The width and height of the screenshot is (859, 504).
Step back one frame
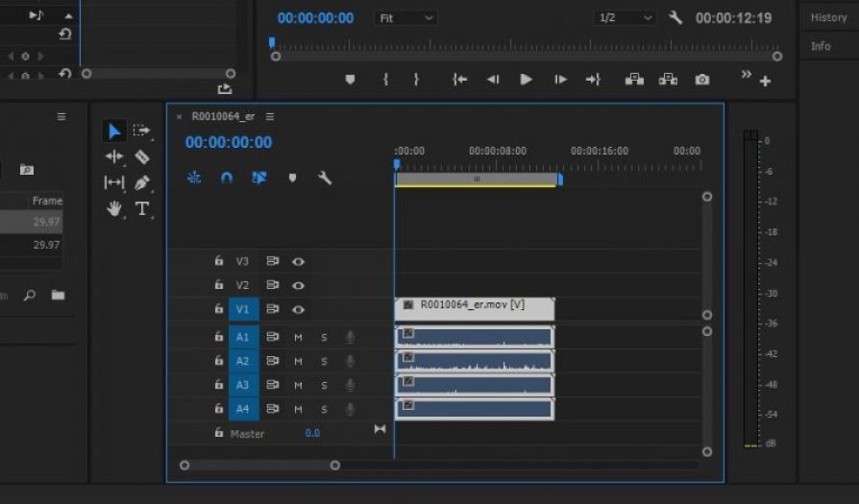pyautogui.click(x=493, y=80)
